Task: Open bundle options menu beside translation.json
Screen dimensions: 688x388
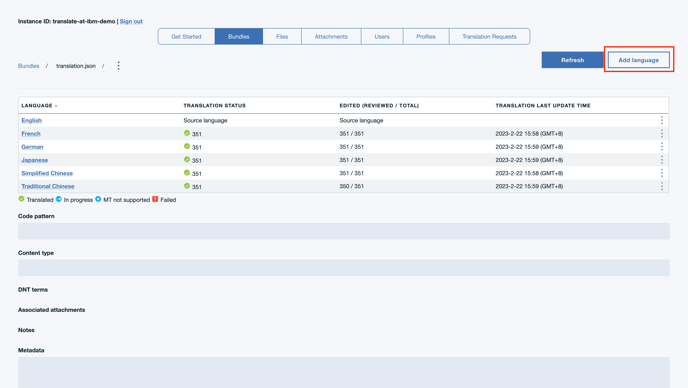Action: point(118,66)
